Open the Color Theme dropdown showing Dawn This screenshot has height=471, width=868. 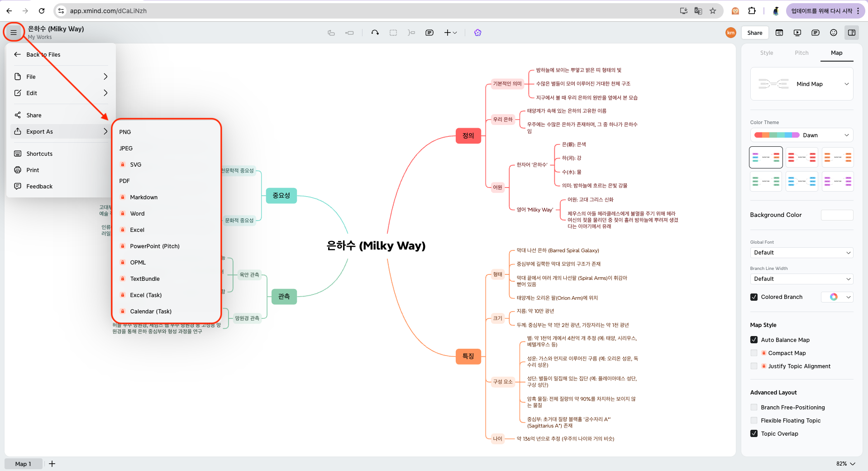coord(801,135)
